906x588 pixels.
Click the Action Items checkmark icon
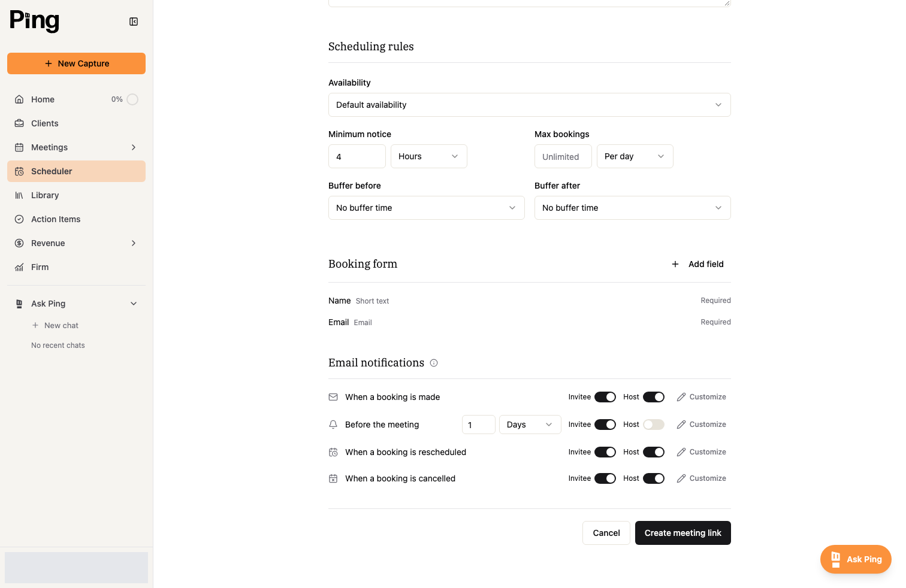(x=19, y=219)
